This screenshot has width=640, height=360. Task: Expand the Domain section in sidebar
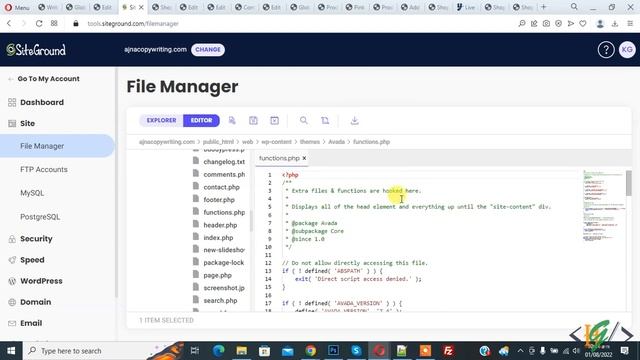point(36,302)
